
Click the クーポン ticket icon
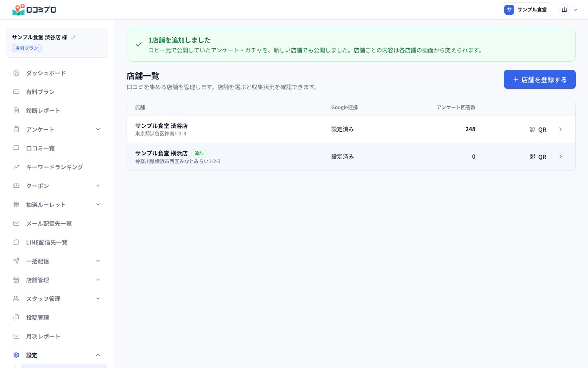(16, 186)
